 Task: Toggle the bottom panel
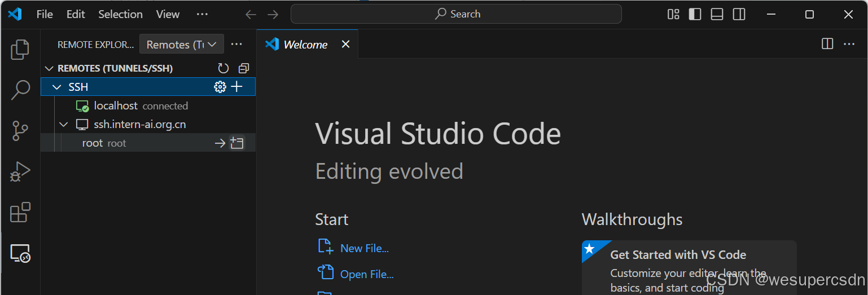click(x=717, y=14)
